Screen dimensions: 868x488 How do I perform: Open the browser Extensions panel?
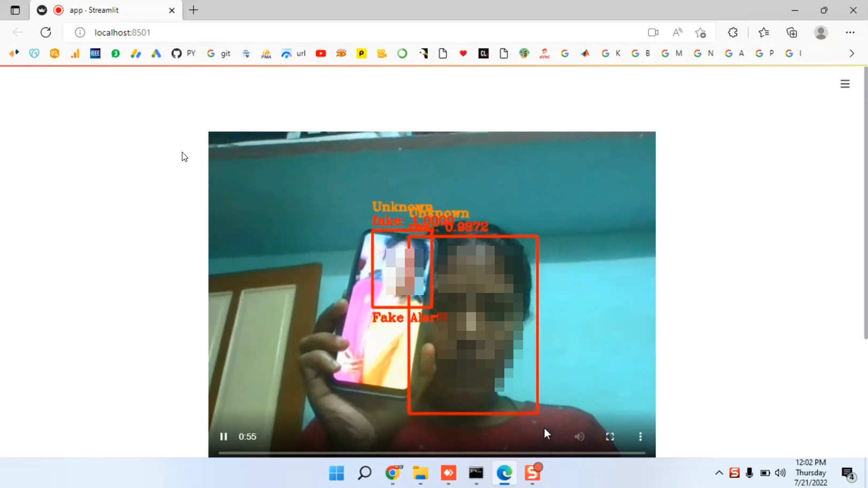(733, 33)
